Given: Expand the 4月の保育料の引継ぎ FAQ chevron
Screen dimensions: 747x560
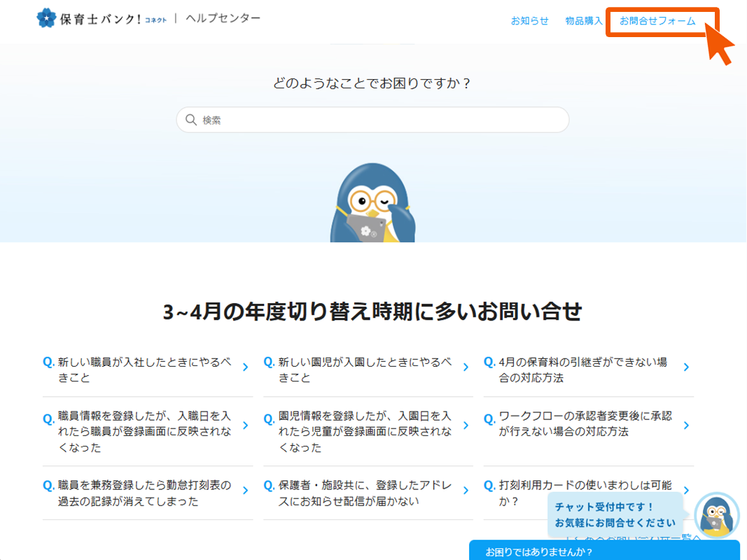Looking at the screenshot, I should click(x=687, y=365).
